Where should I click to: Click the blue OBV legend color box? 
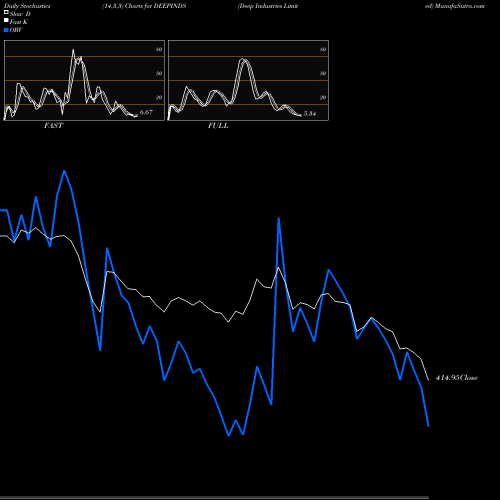[6, 30]
